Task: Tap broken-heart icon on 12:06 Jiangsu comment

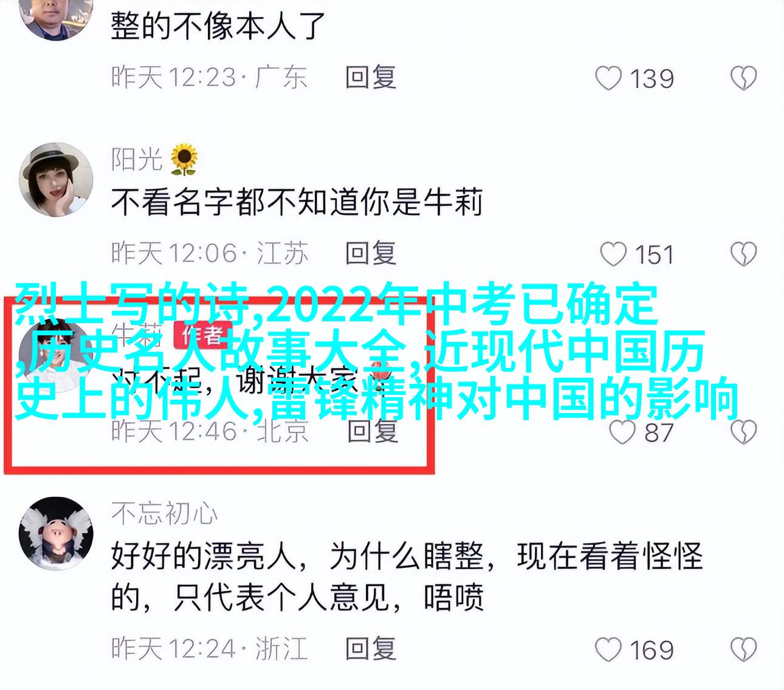Action: 743,254
